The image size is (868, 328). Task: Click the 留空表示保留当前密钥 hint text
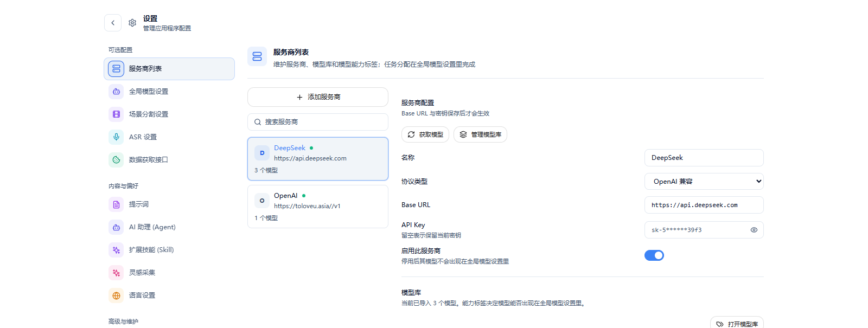431,235
